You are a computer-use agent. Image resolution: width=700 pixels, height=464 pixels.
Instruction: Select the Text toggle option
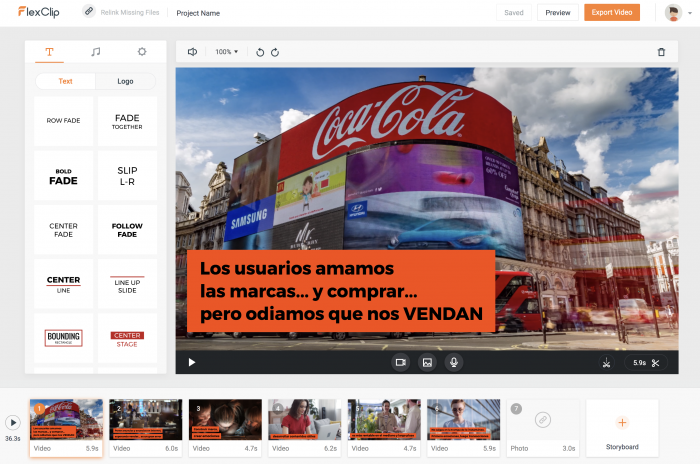[66, 81]
